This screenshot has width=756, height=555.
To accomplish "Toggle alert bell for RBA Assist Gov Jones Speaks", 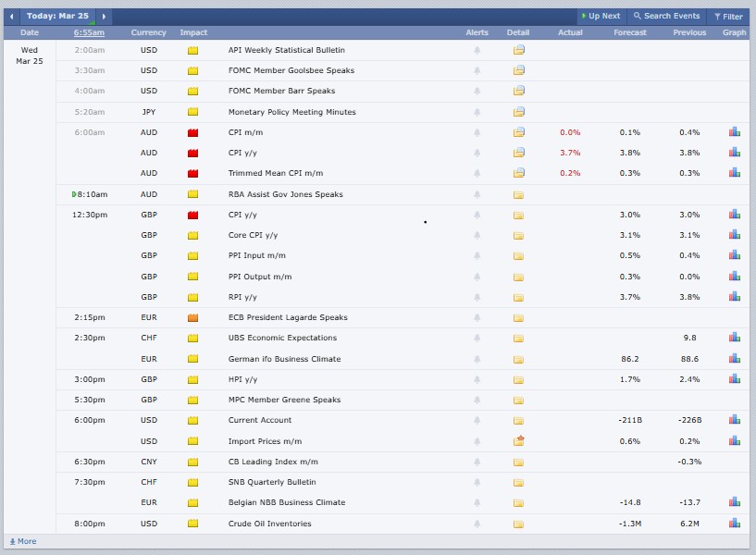I will coord(477,194).
